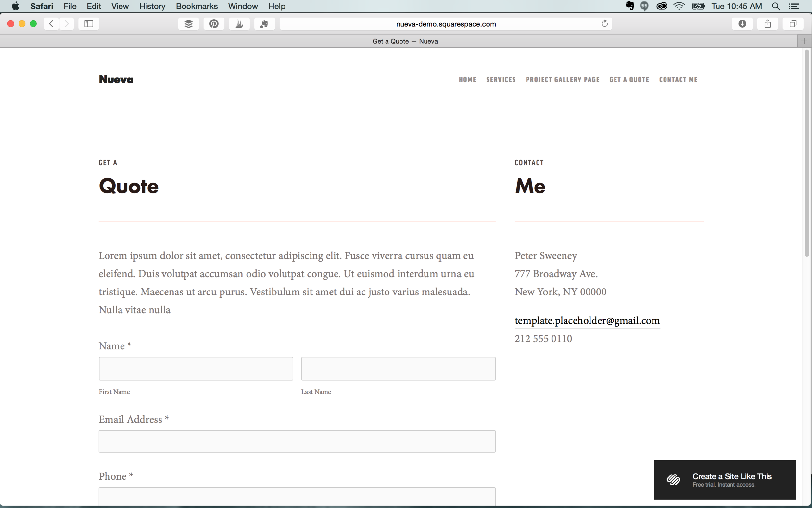Open the HOME navigation menu item
The image size is (812, 508).
[x=467, y=79]
